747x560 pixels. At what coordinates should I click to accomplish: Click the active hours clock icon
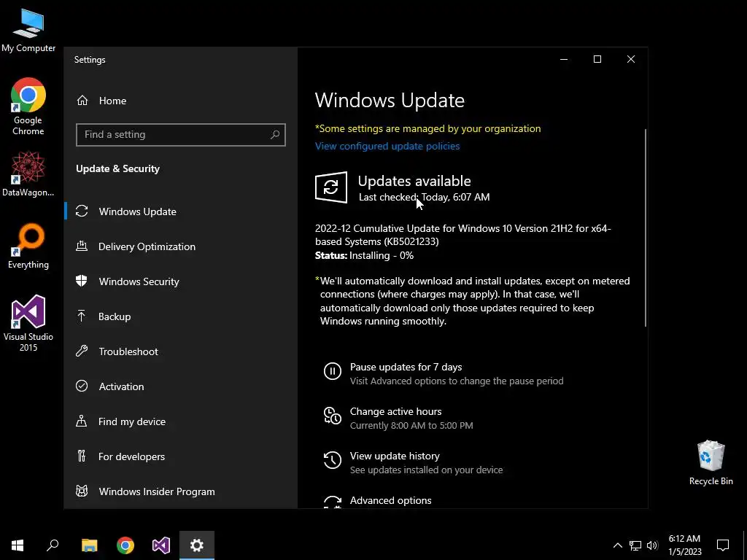(x=333, y=415)
